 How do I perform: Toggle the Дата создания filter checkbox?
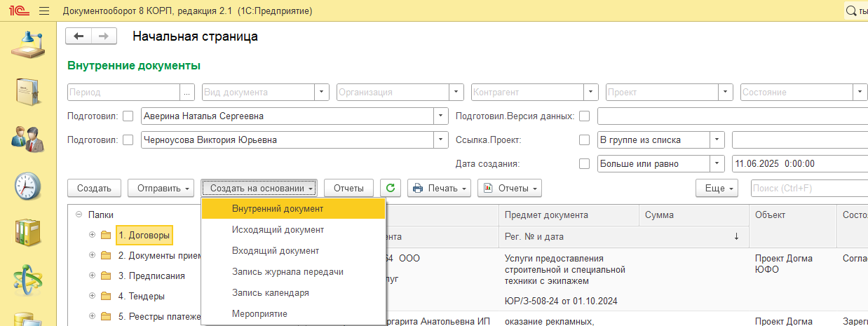pyautogui.click(x=584, y=163)
